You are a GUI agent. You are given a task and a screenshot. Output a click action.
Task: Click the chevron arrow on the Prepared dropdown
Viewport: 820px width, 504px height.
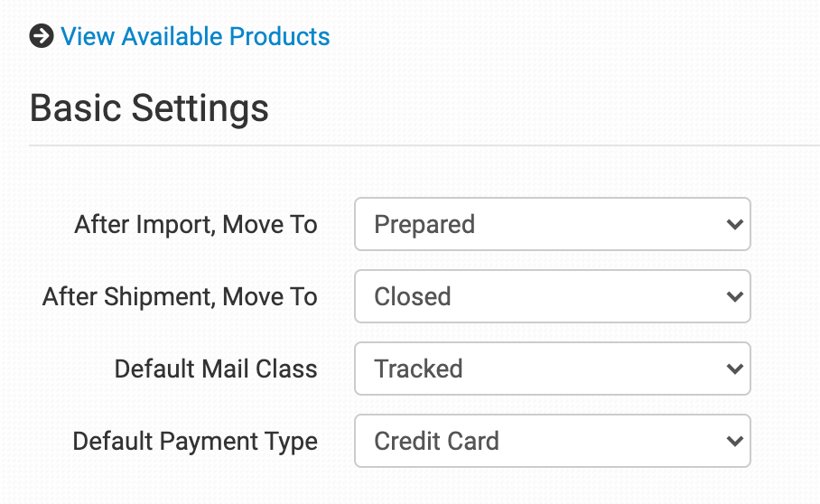point(734,224)
